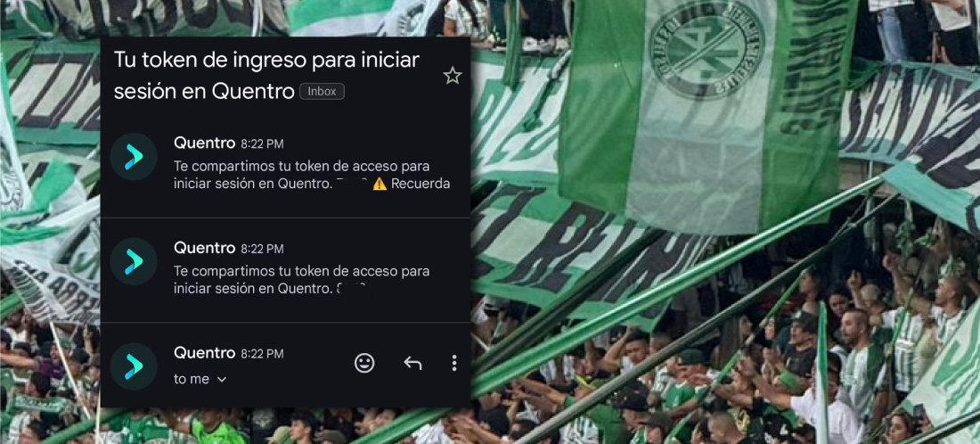Open the three-dot more options menu
The height and width of the screenshot is (444, 980).
pyautogui.click(x=454, y=363)
